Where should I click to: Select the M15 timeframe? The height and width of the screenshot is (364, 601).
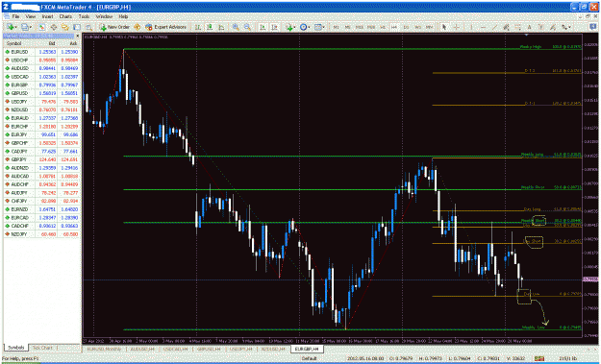tap(360, 27)
